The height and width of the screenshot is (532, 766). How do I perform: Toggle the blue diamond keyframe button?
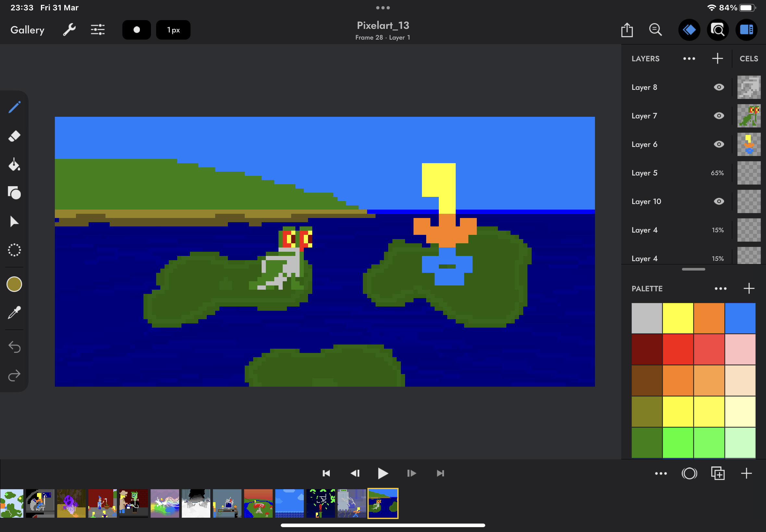689,30
